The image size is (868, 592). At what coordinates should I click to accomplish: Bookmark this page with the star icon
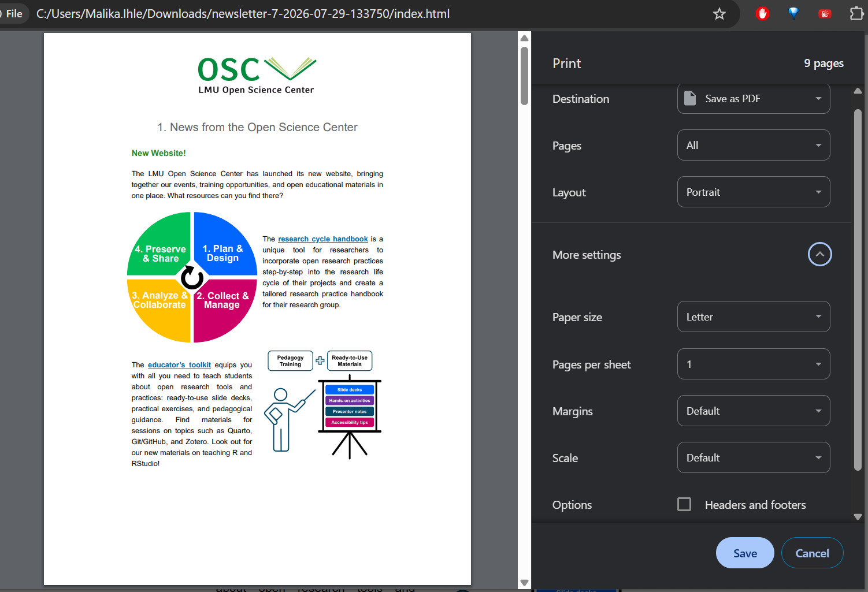click(719, 14)
